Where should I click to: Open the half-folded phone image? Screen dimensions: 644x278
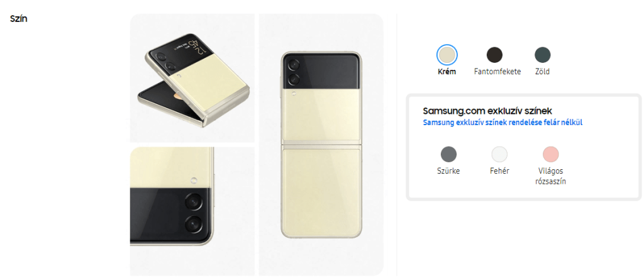[192, 78]
